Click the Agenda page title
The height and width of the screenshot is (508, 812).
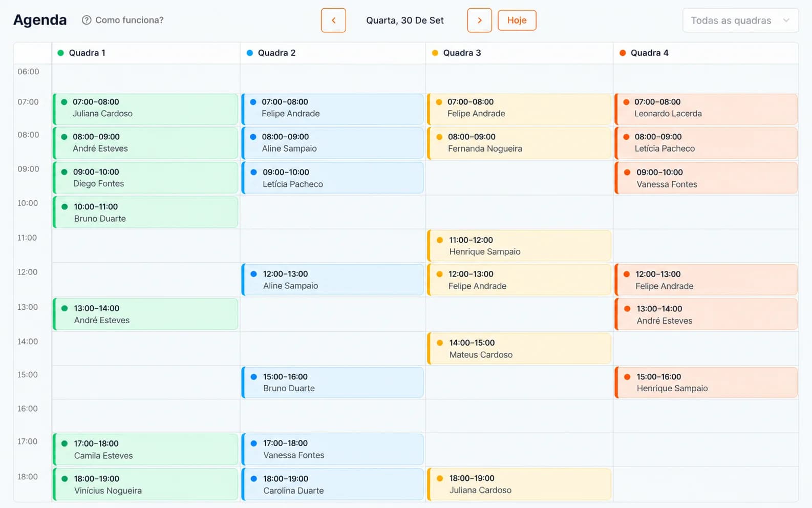point(40,20)
